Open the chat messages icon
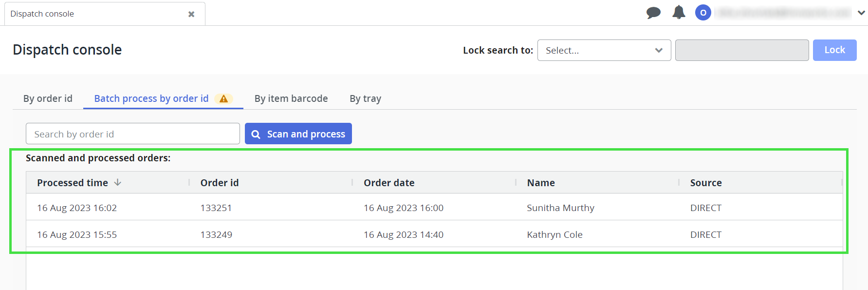This screenshot has width=868, height=290. [653, 13]
